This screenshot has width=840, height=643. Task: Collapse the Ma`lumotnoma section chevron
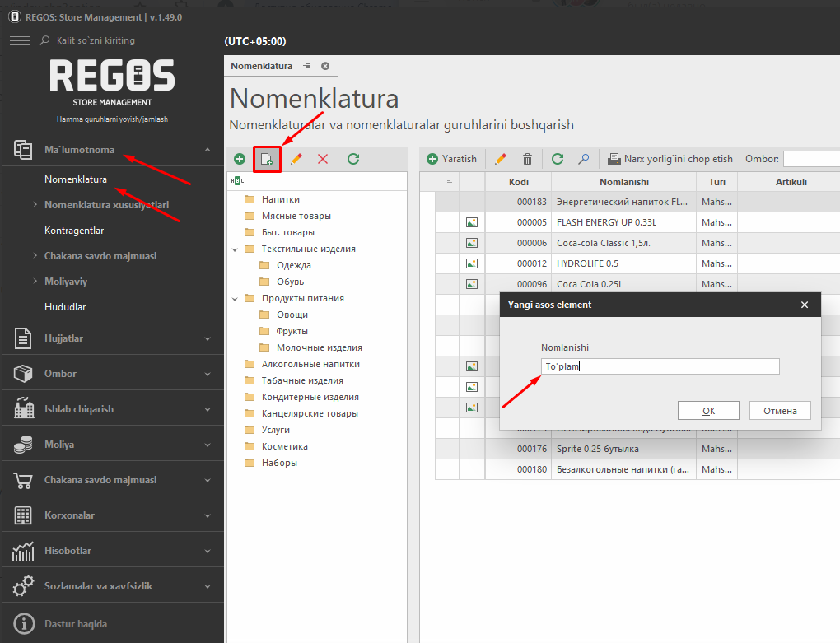tap(208, 150)
